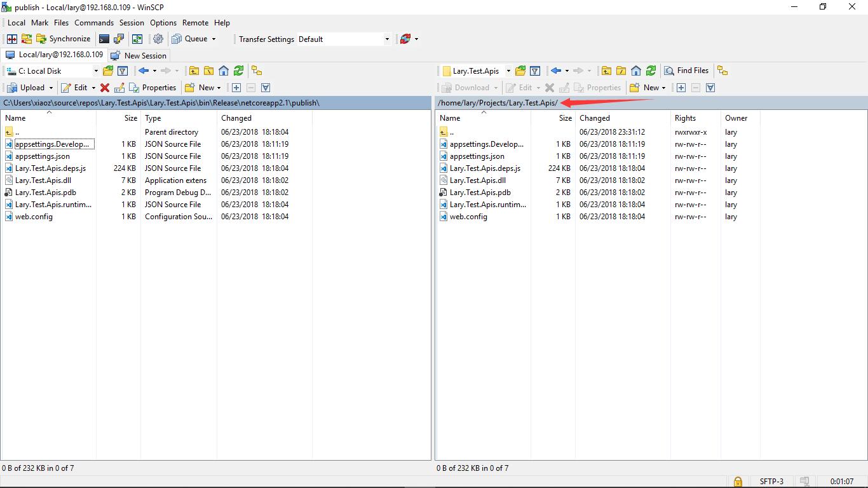This screenshot has width=868, height=488.
Task: Open the Mark menu
Action: [x=39, y=22]
